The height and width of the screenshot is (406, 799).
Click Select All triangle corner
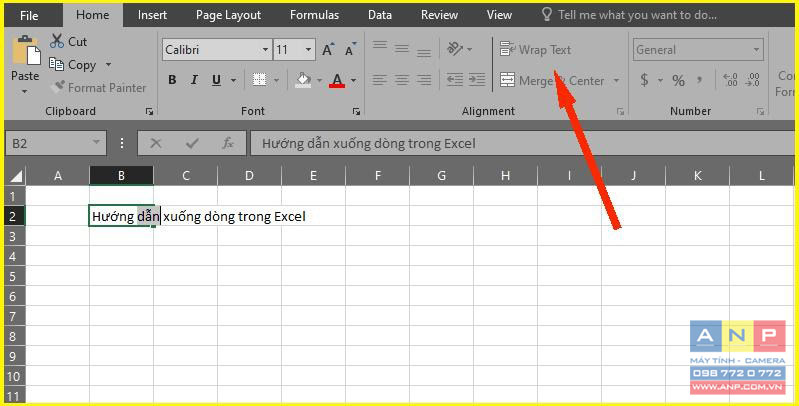click(x=16, y=176)
